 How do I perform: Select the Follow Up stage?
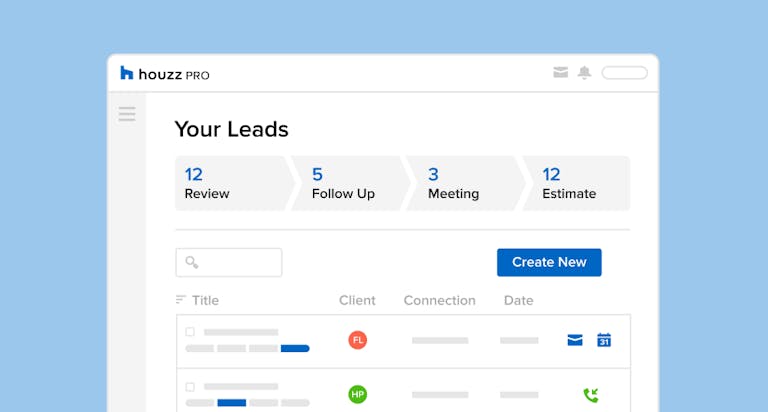coord(347,183)
